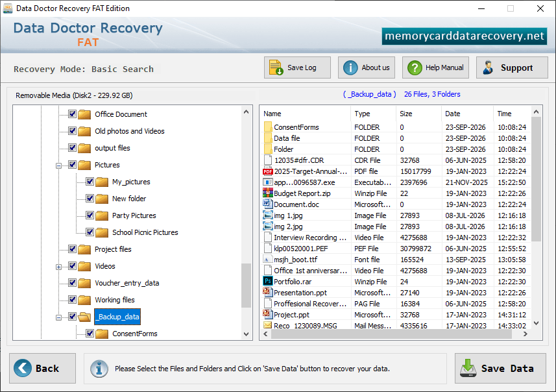Viewport: 556px width, 392px height.
Task: Go Back using the Back button label
Action: click(x=47, y=368)
